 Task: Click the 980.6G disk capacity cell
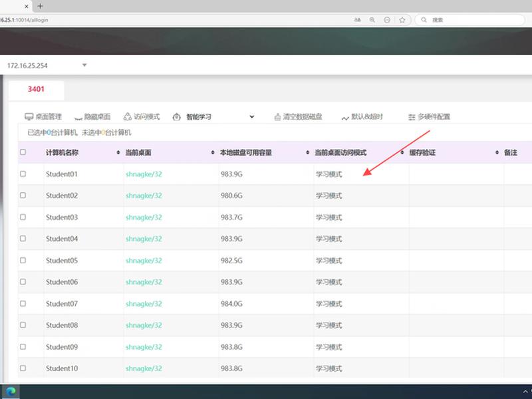[x=231, y=196]
